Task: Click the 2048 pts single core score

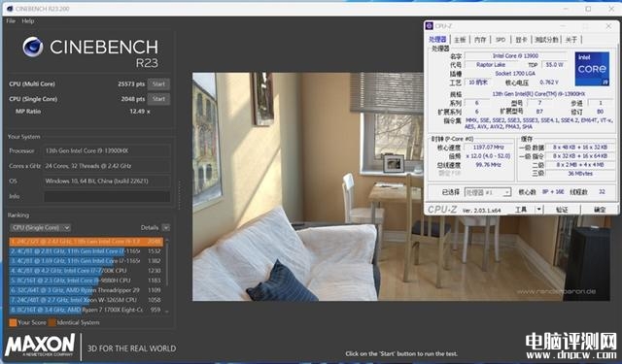Action: pos(133,99)
